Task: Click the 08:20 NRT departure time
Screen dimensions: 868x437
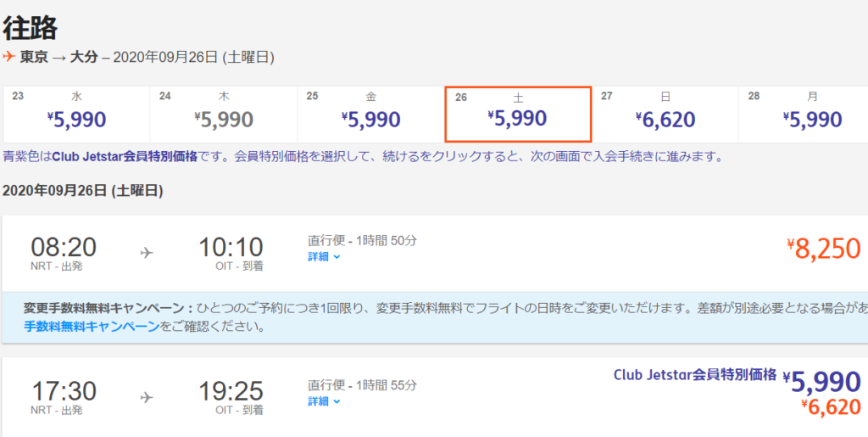Action: tap(64, 248)
